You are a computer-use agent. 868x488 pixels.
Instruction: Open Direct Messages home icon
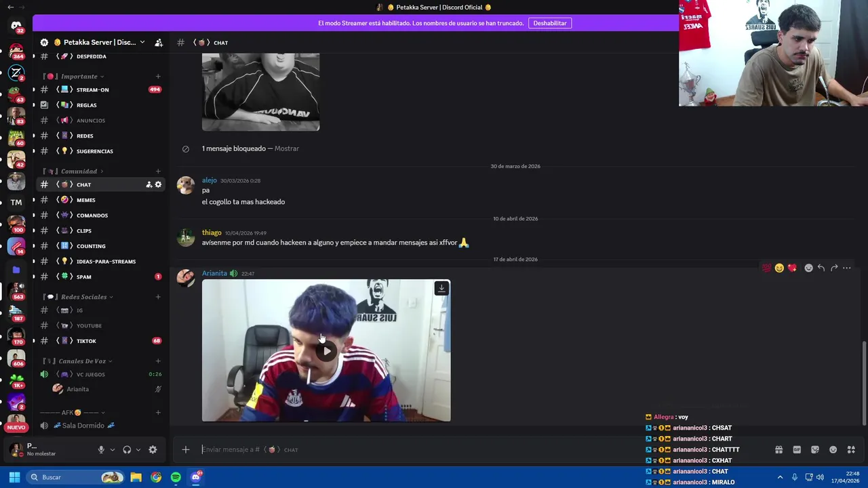16,26
